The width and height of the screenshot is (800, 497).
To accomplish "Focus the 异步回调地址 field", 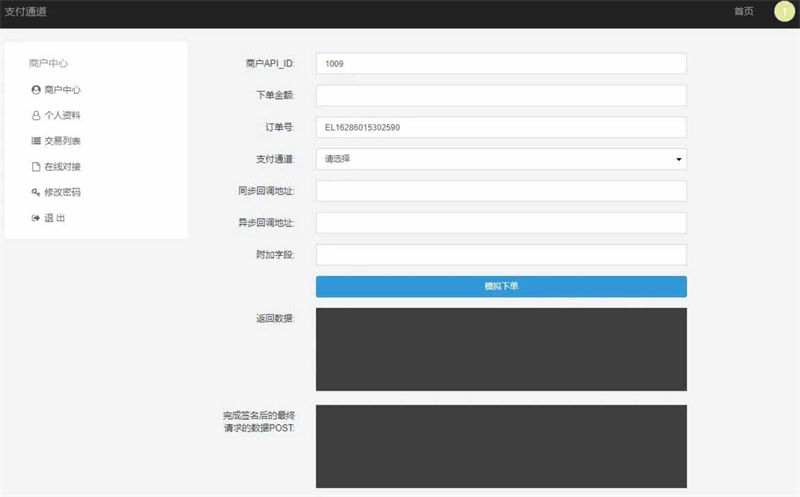I will (500, 223).
